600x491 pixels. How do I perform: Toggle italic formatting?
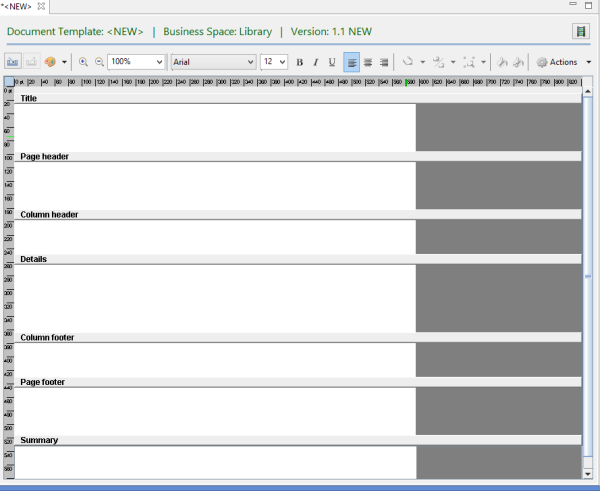point(315,62)
